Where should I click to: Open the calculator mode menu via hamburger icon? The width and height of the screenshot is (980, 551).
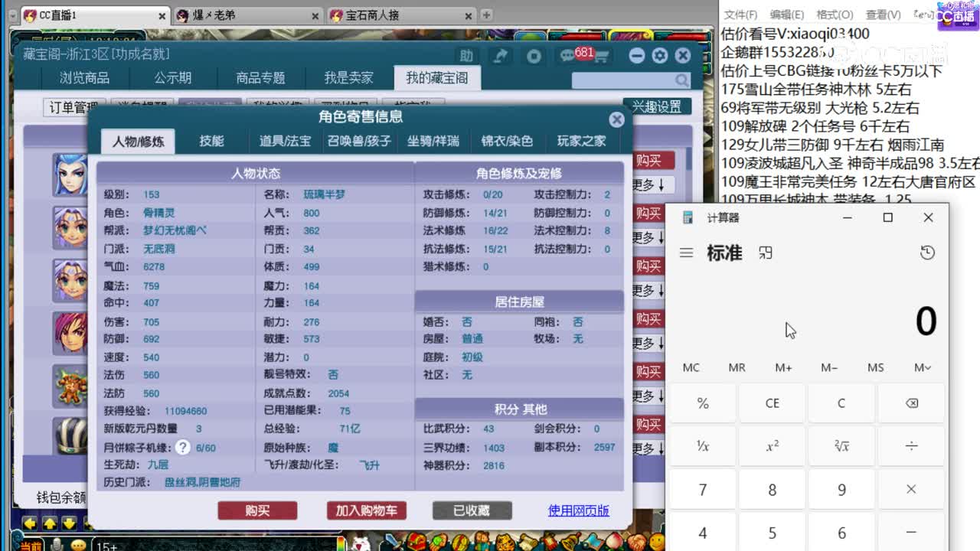686,253
